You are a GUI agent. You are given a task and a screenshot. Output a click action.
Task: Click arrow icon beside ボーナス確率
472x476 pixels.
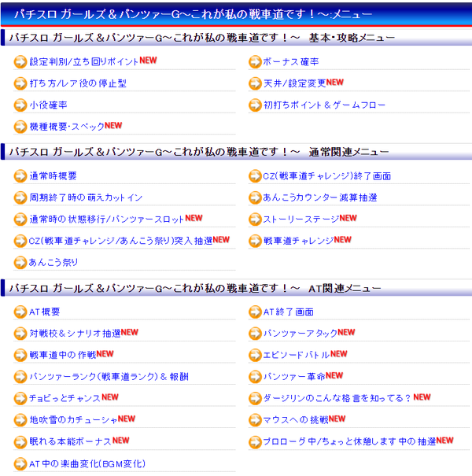255,62
